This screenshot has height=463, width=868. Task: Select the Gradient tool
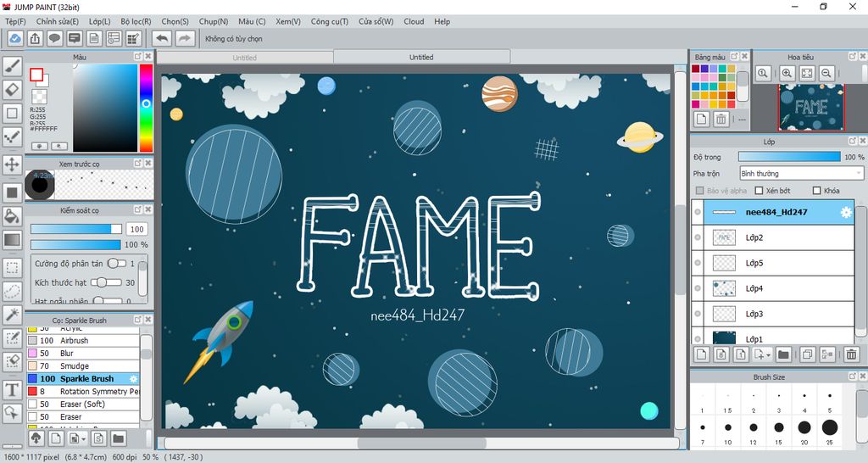click(12, 240)
